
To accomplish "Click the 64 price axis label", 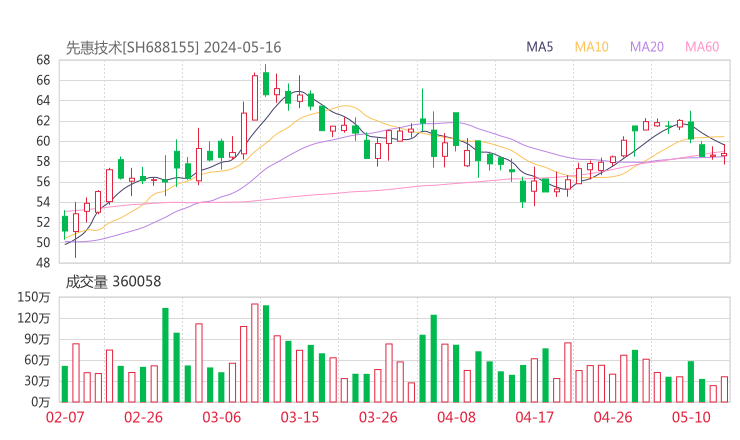I will (x=43, y=101).
